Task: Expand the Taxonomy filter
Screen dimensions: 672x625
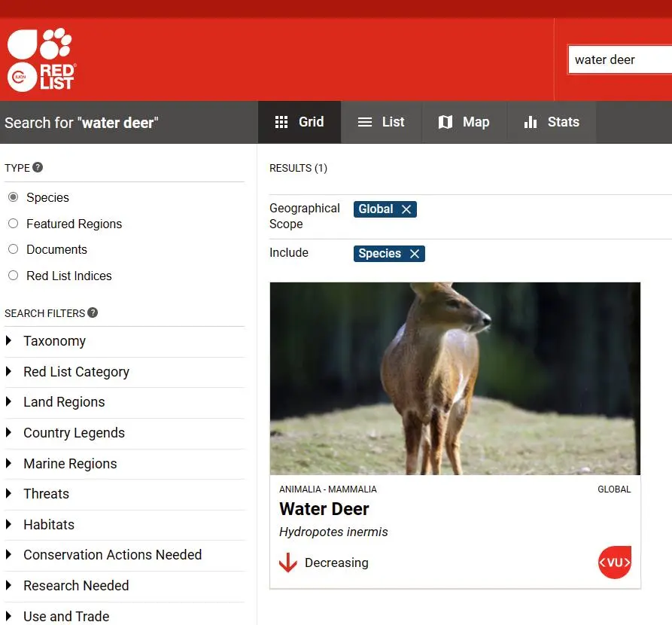Action: [x=124, y=341]
